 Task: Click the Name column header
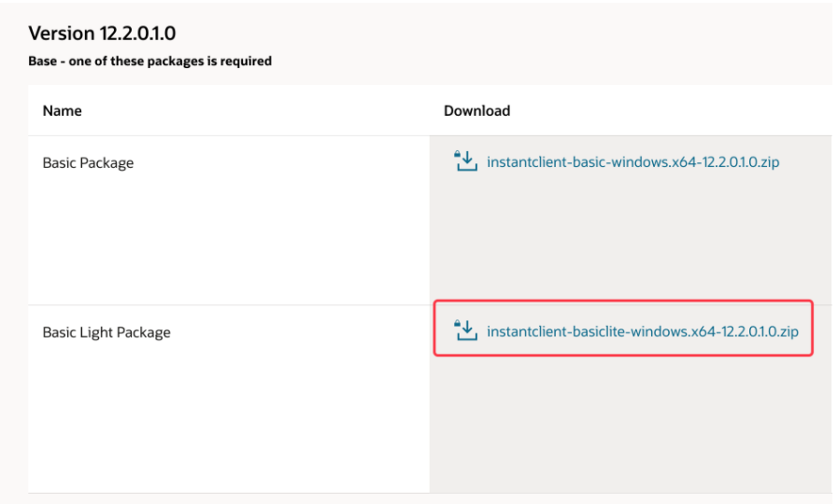[63, 111]
